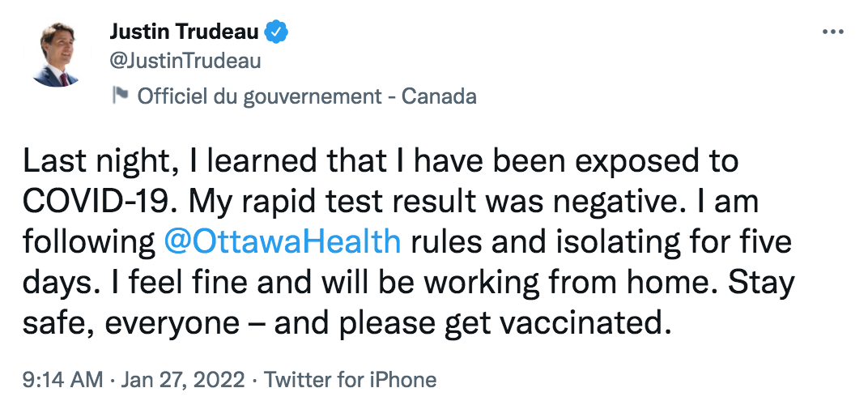Open Justin Trudeau's profile photo
Screen dimensions: 868x405
point(57,55)
